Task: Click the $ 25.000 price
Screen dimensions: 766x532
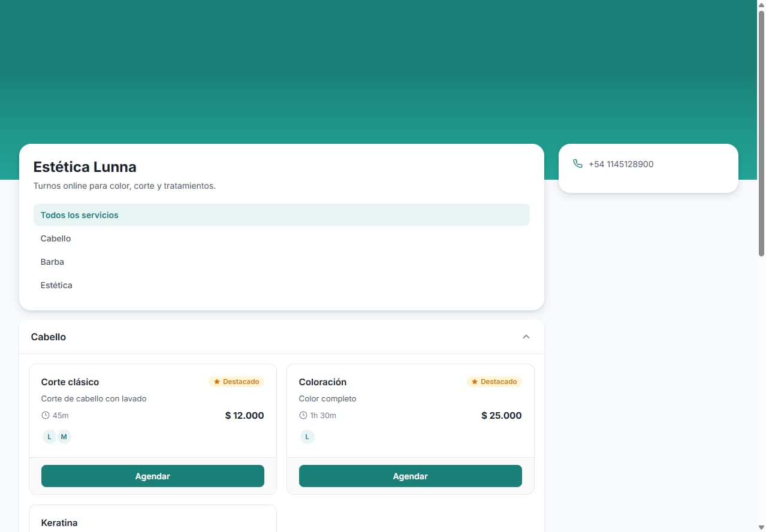Action: click(502, 416)
